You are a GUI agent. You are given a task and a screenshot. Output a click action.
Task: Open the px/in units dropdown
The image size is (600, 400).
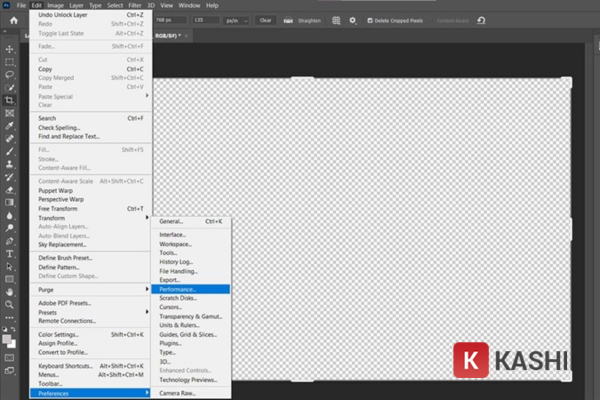click(236, 21)
